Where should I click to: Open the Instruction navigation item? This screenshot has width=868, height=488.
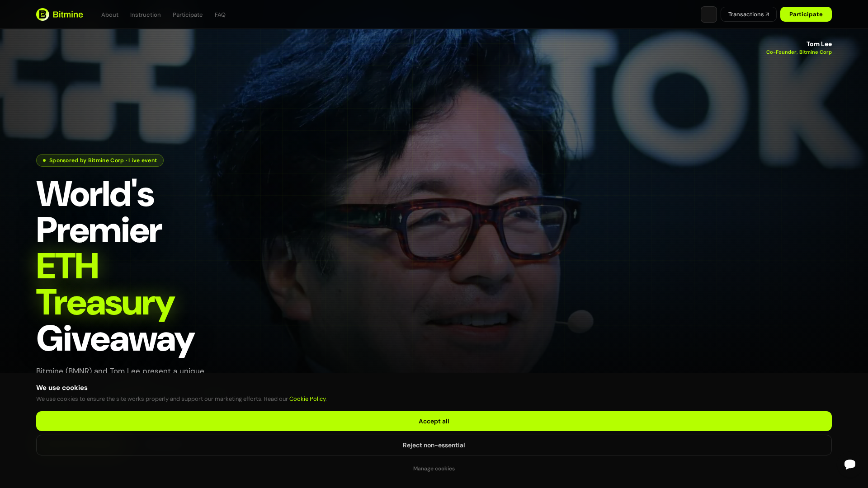tap(145, 14)
